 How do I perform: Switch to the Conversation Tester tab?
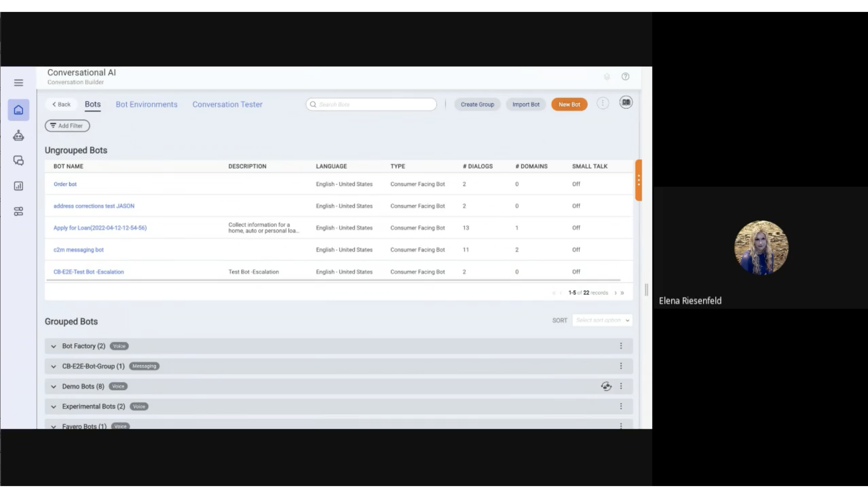[227, 104]
